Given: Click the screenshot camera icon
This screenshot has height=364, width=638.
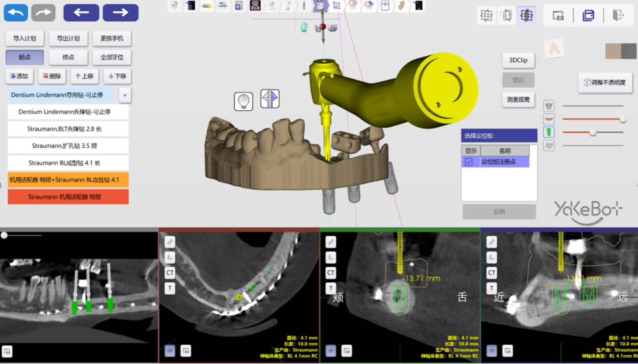Looking at the screenshot, I should [558, 16].
